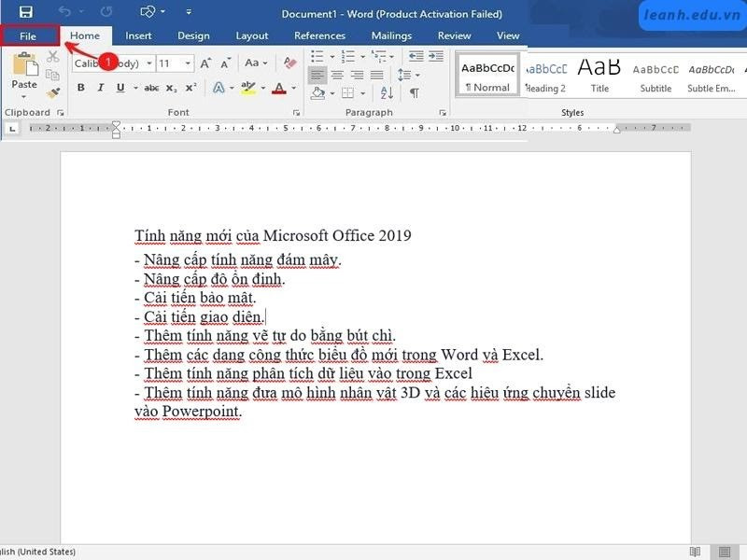Image resolution: width=747 pixels, height=560 pixels.
Task: Open the Design tab
Action: pyautogui.click(x=193, y=35)
